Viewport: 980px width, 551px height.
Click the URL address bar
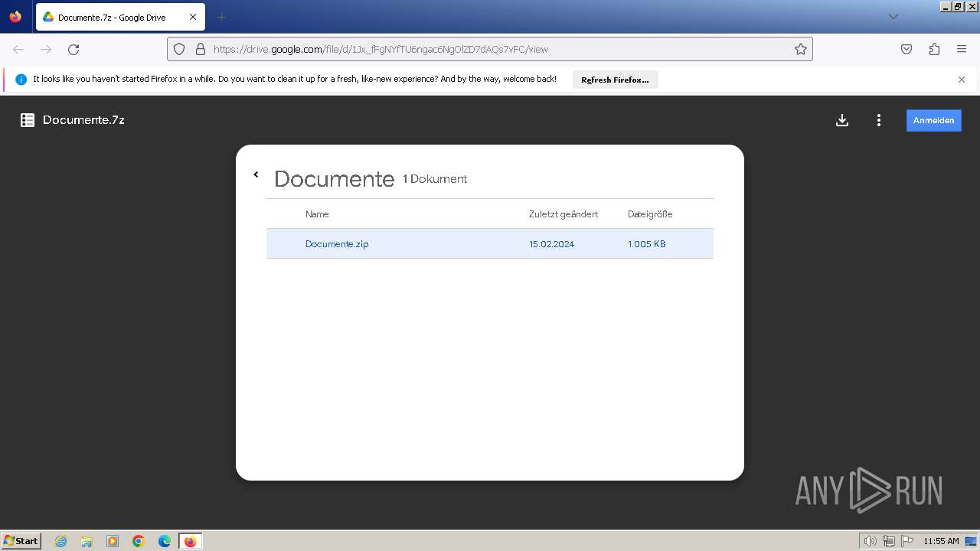tap(490, 49)
